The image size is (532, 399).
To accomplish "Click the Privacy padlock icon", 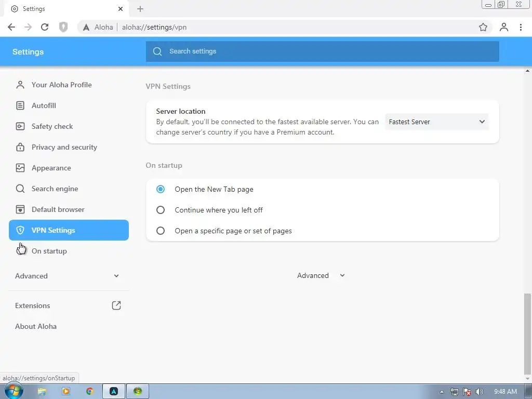I will (x=20, y=147).
